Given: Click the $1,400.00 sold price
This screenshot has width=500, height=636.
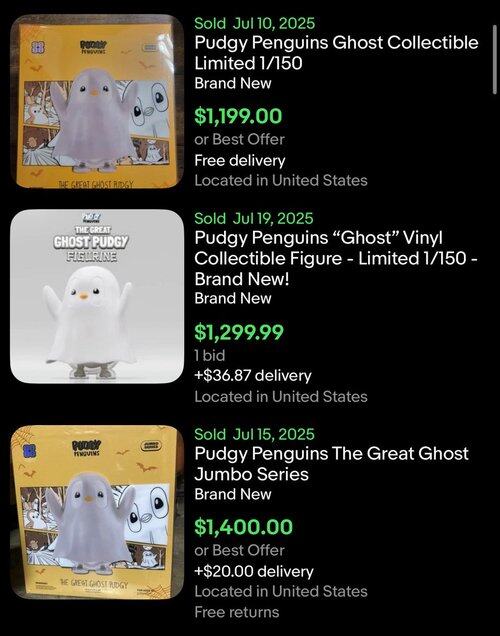Looking at the screenshot, I should click(x=243, y=527).
